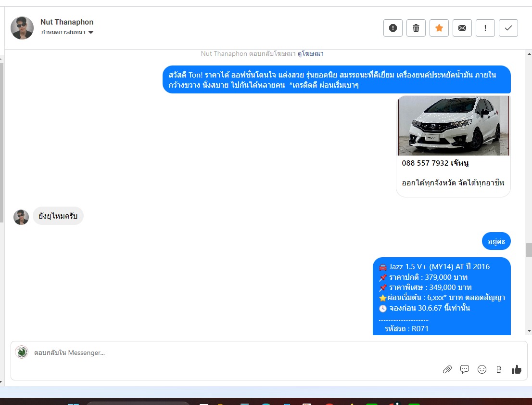The width and height of the screenshot is (532, 405).
Task: Click chat scrollbar up arrow
Action: pyautogui.click(x=529, y=53)
